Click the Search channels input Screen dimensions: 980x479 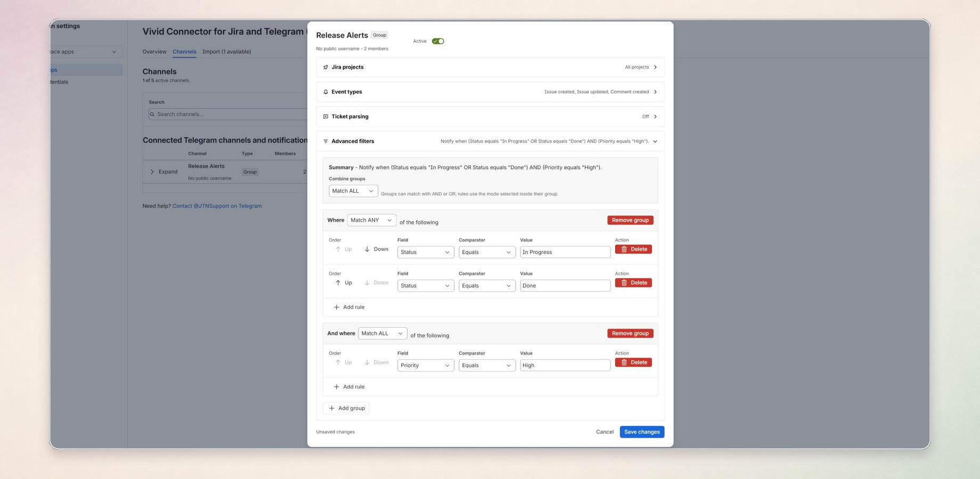[x=228, y=114]
